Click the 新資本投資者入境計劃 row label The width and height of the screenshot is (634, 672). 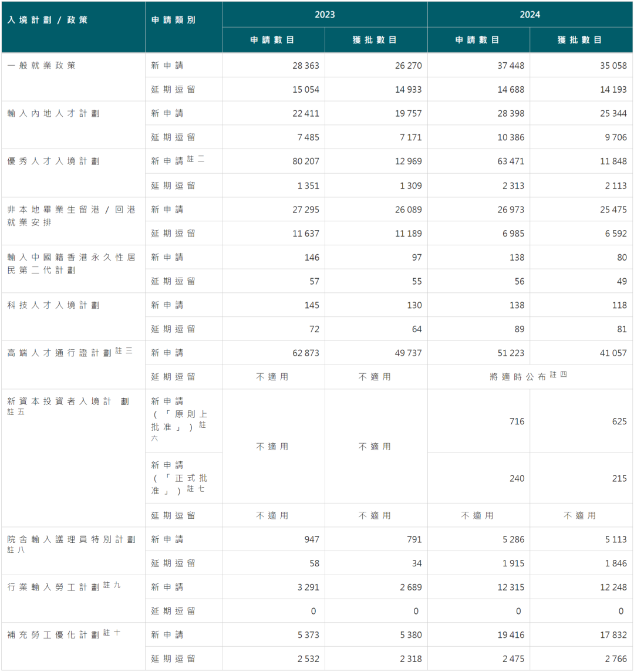coord(68,406)
